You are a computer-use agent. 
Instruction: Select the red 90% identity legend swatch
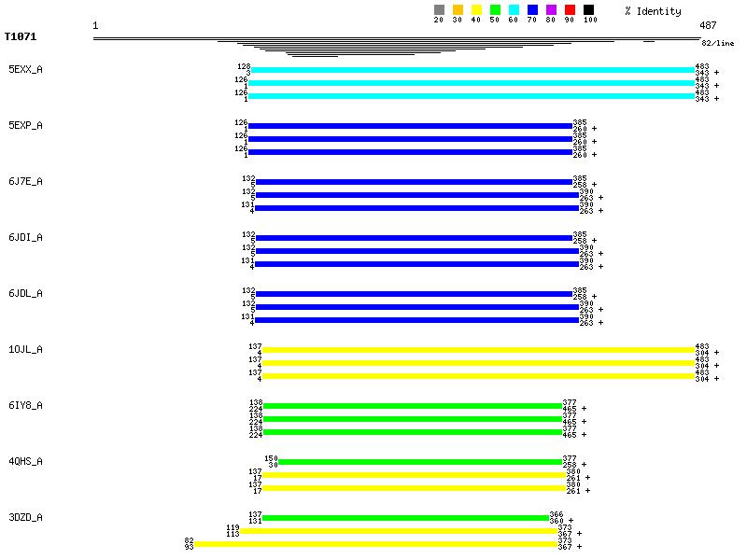[x=570, y=10]
